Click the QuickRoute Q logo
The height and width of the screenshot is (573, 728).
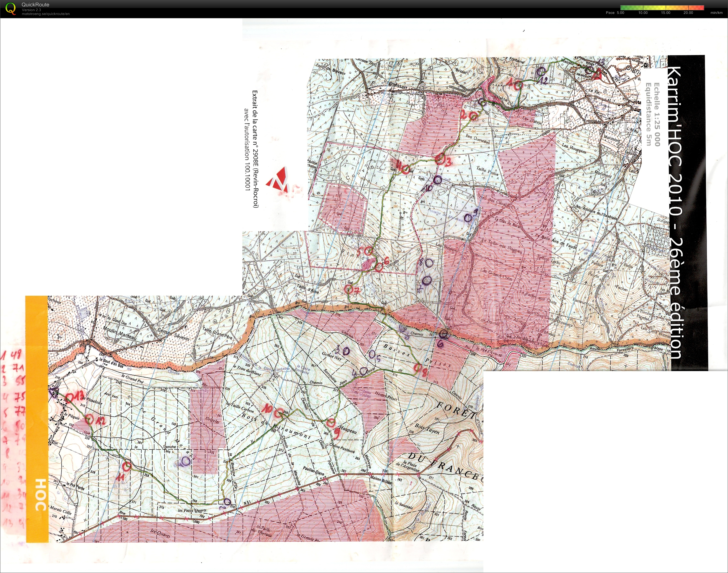pyautogui.click(x=11, y=8)
